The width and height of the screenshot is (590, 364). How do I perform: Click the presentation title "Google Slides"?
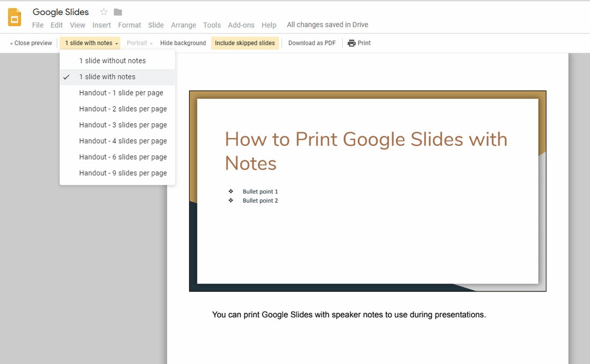61,12
